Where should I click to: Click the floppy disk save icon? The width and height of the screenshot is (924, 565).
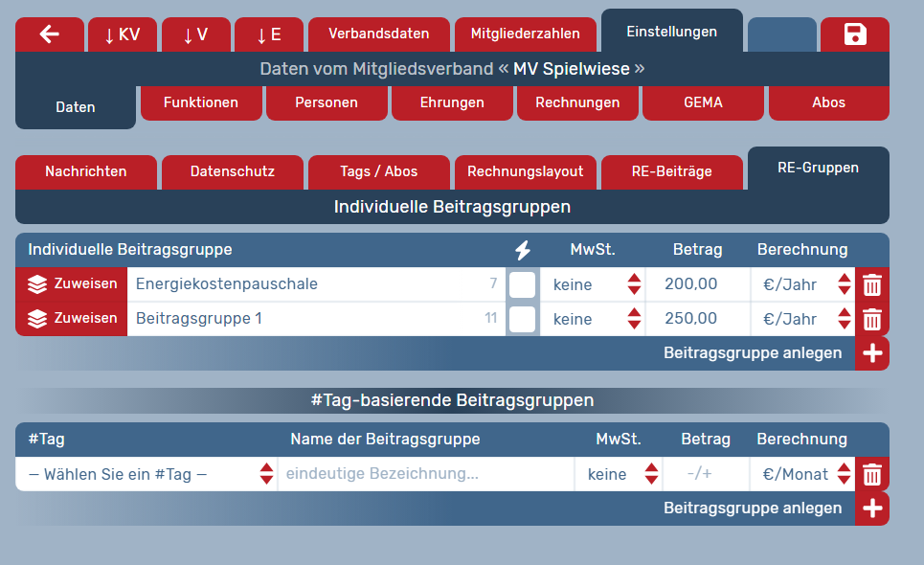click(854, 34)
